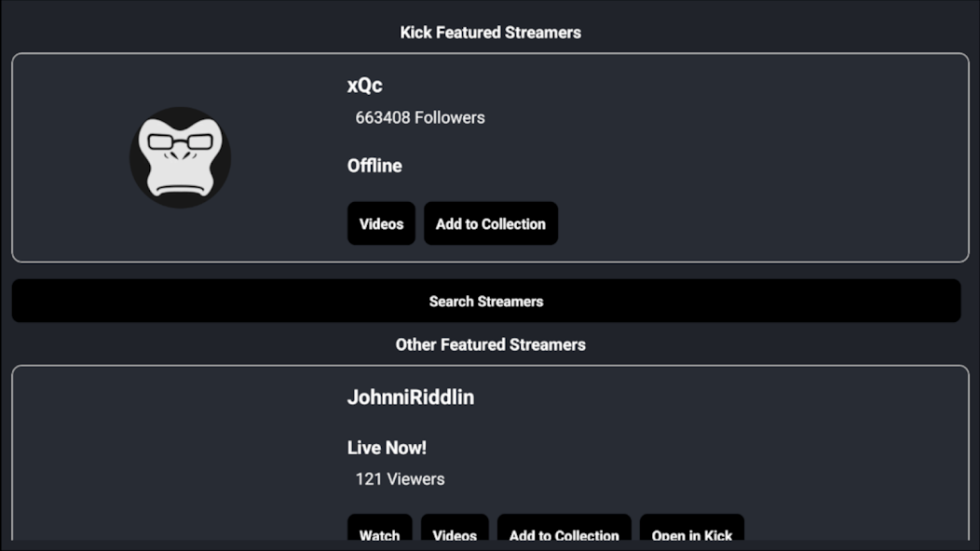Open xQc's Videos list
The image size is (980, 551).
381,223
